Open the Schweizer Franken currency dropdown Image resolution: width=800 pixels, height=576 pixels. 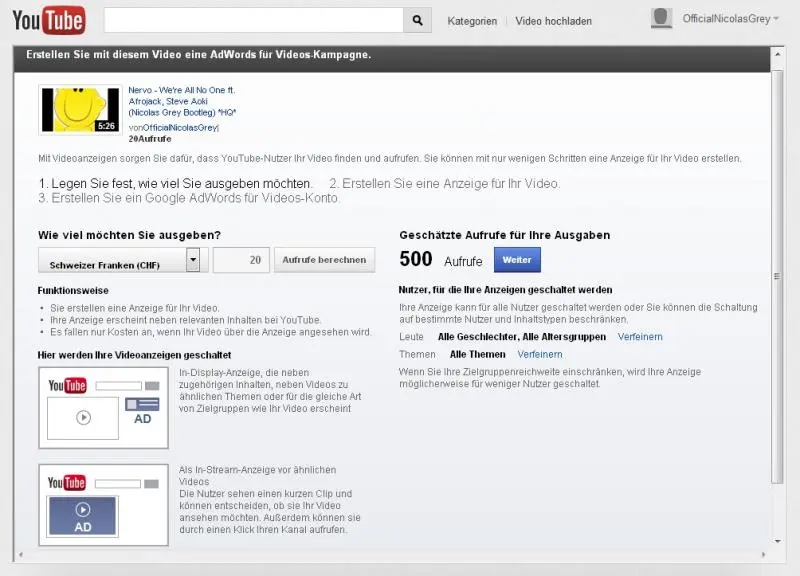point(111,261)
